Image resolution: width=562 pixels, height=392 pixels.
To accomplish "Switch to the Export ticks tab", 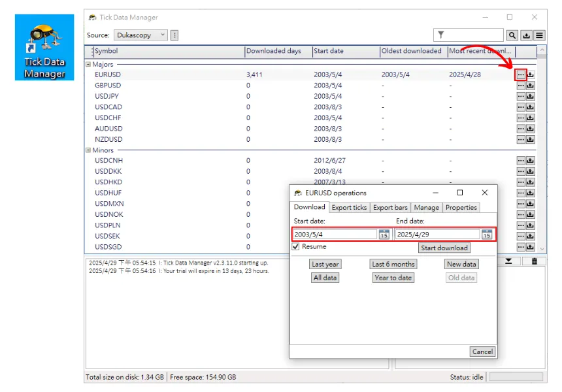I will [x=349, y=208].
